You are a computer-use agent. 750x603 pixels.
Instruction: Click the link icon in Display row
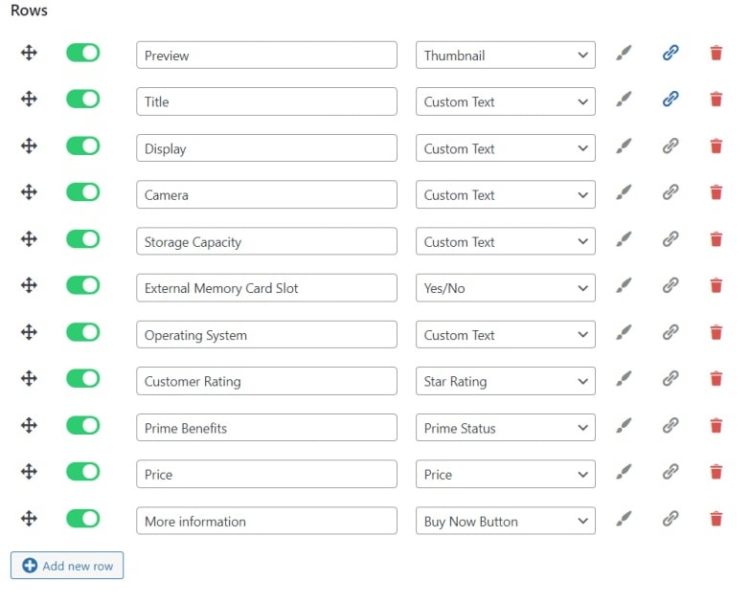(671, 146)
